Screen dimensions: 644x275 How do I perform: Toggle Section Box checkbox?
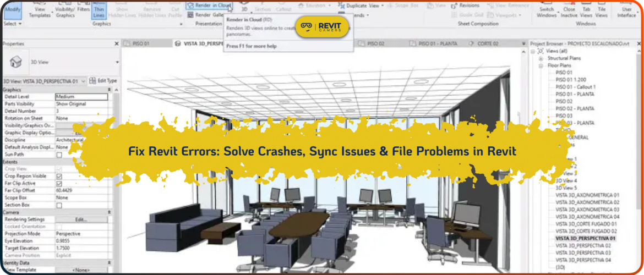pyautogui.click(x=59, y=205)
